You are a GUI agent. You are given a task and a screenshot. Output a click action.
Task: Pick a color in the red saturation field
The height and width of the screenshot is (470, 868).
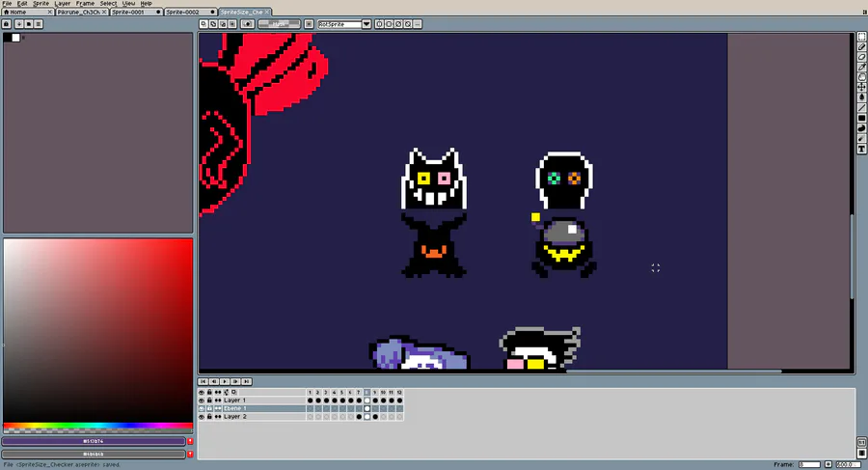click(98, 330)
